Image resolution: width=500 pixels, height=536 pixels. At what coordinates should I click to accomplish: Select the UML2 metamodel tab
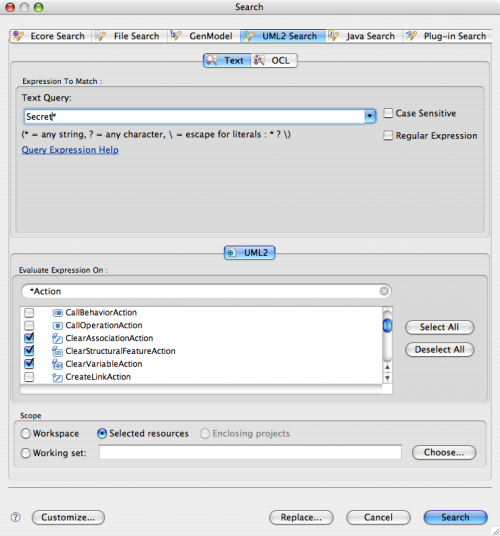pos(249,253)
